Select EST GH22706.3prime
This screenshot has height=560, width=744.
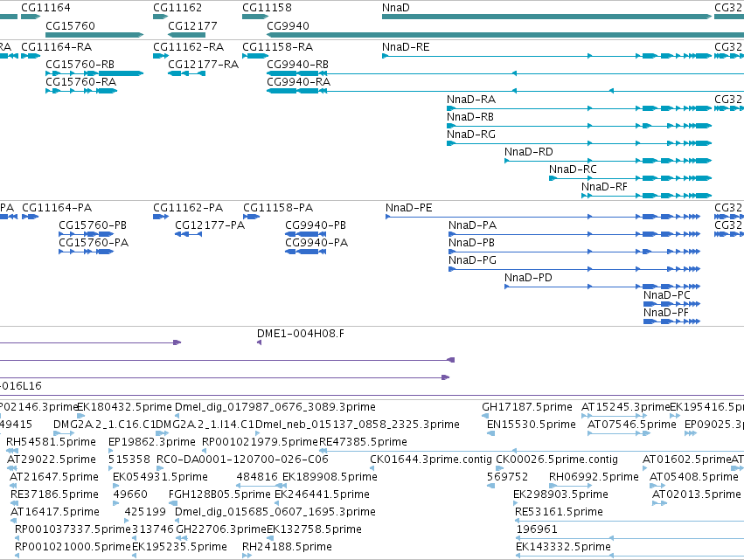coord(221,529)
